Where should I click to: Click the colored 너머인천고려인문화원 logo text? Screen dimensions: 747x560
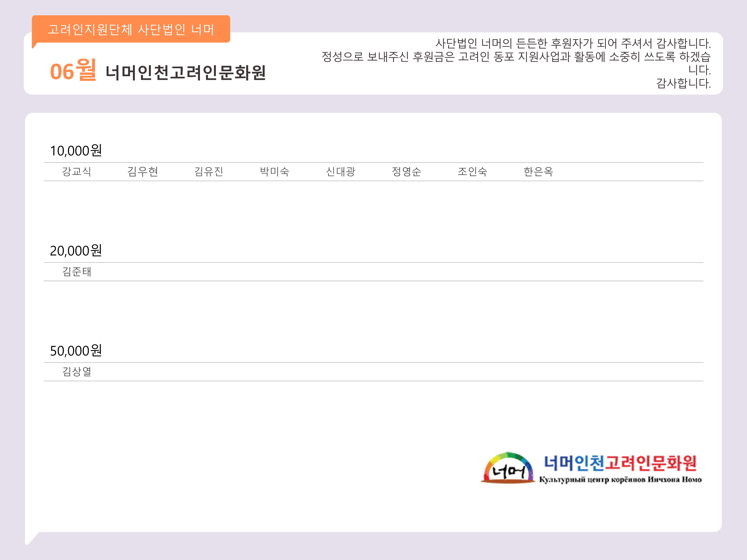point(620,463)
